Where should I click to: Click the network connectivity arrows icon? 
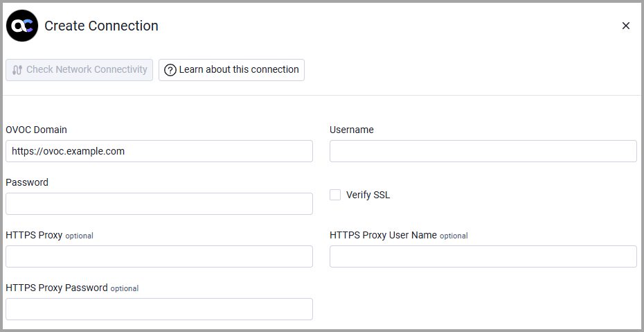click(17, 70)
